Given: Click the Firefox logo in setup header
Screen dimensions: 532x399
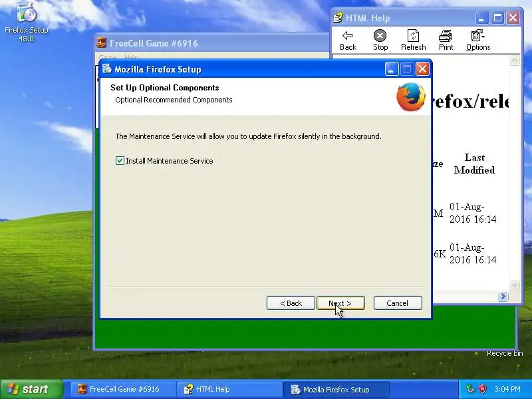Looking at the screenshot, I should point(411,96).
